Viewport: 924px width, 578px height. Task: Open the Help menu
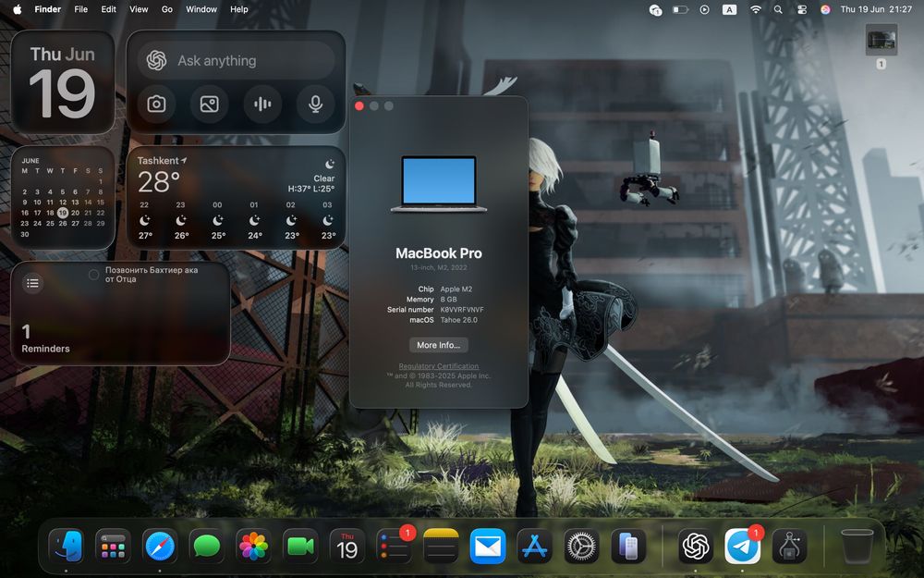pos(238,9)
